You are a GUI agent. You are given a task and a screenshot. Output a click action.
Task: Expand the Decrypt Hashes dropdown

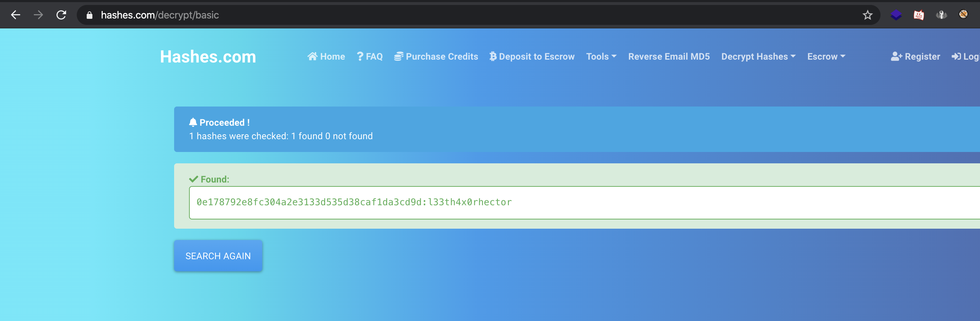pos(758,57)
